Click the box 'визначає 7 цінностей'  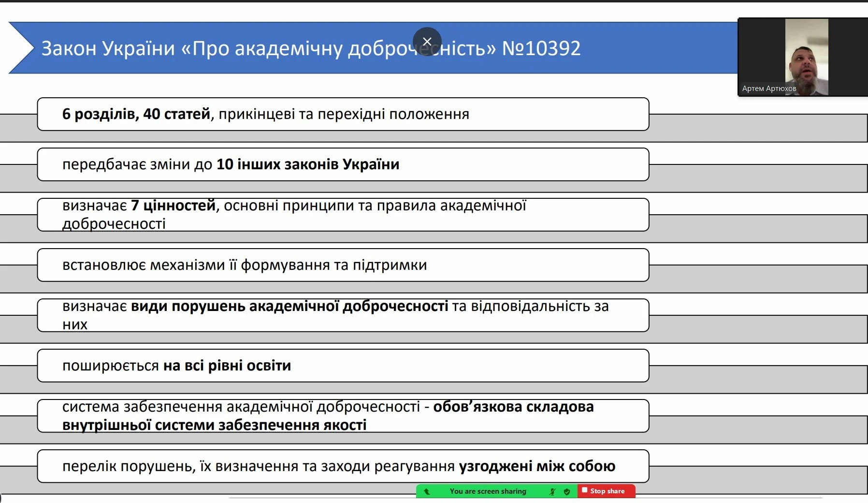343,215
